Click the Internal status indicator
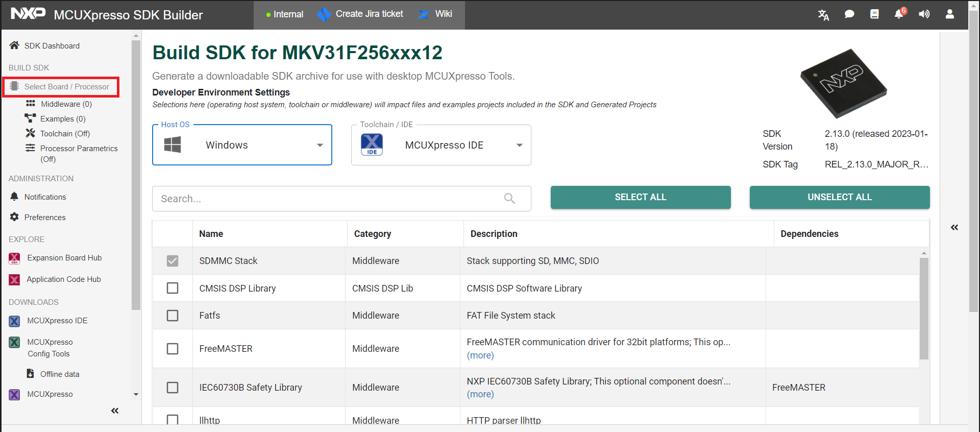The height and width of the screenshot is (432, 980). (284, 14)
